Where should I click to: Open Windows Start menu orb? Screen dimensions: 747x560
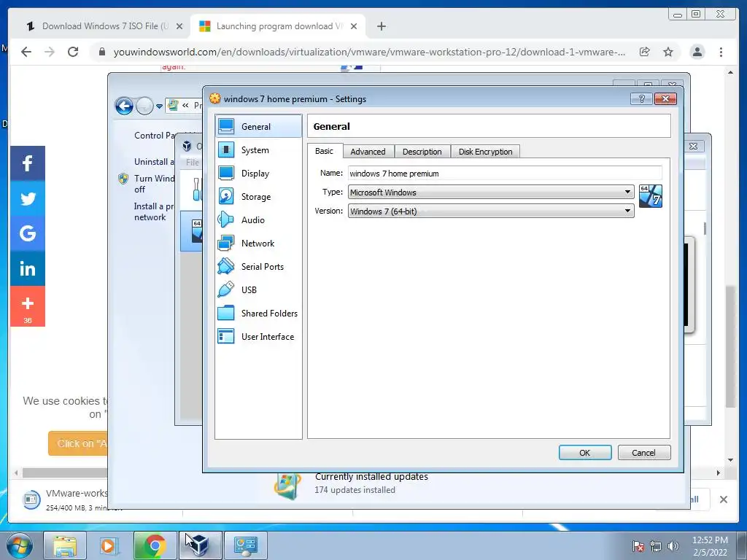(20, 545)
